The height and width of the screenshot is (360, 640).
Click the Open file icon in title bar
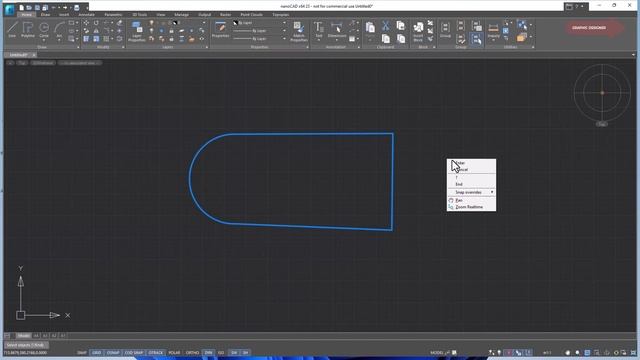click(29, 7)
